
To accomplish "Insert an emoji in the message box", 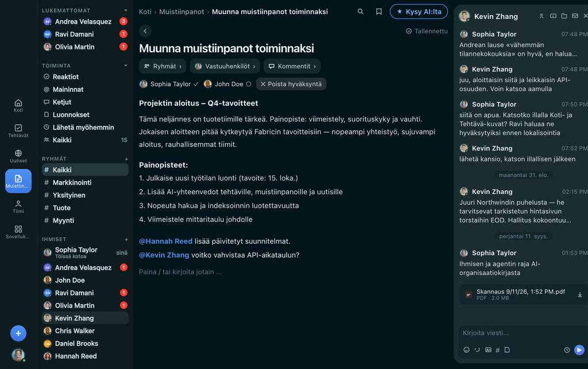I will click(466, 350).
